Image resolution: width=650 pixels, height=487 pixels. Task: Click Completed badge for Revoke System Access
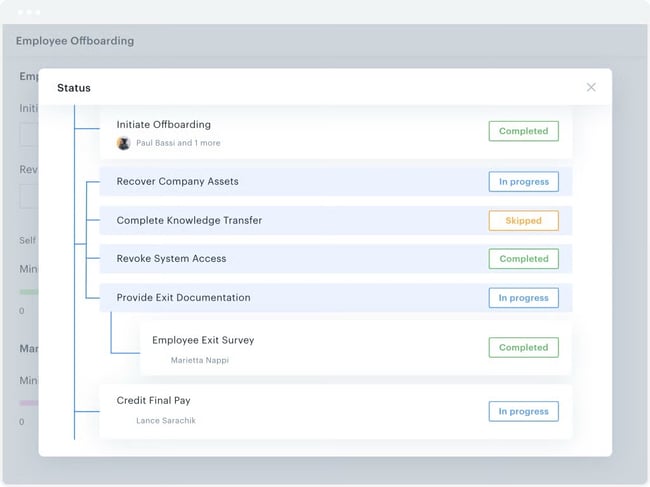[524, 259]
